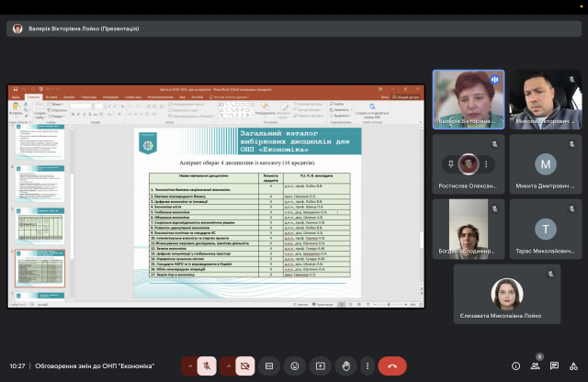Expand audio settings arrow beside microphone
588x382 pixels.
190,365
